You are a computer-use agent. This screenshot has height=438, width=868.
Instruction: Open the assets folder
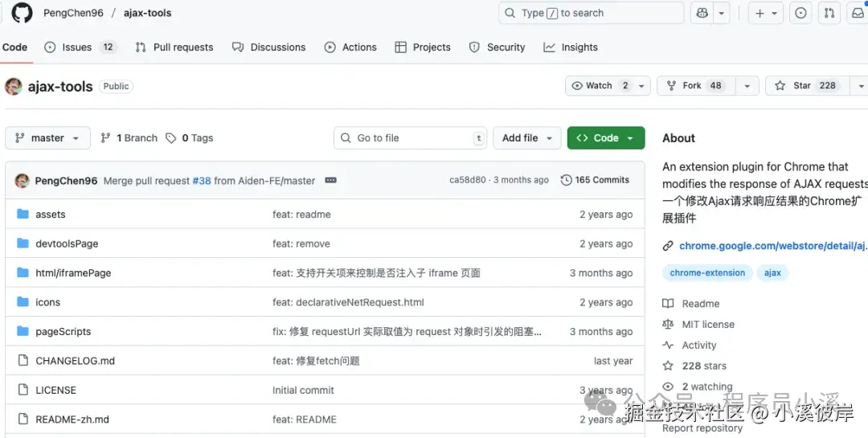[51, 215]
